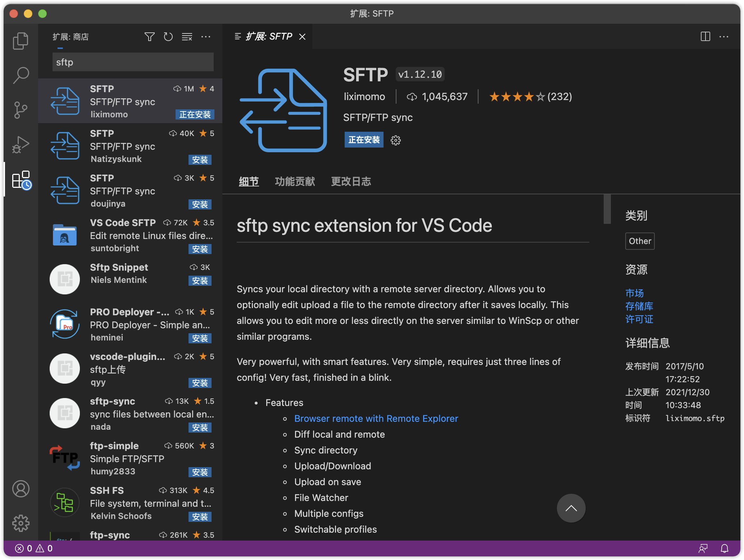Click the ftp-simple FTP logo icon
Screen dimensions: 744x560
pyautogui.click(x=65, y=458)
